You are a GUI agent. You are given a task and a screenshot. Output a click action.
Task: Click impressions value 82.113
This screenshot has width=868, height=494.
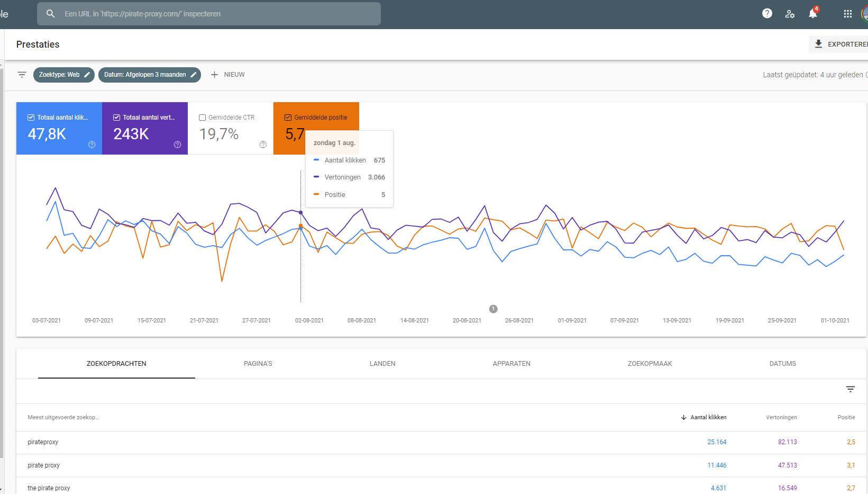[x=787, y=442]
